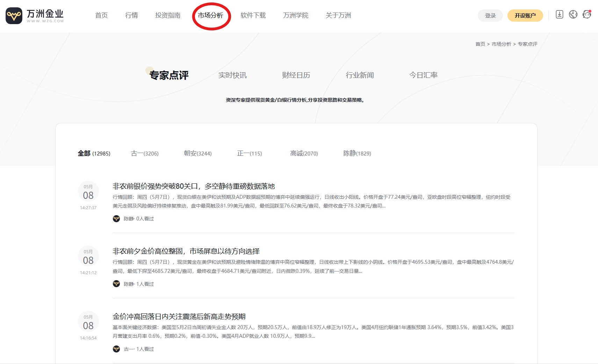Switch to the 今日汇率 tab
598x364 pixels.
click(423, 75)
